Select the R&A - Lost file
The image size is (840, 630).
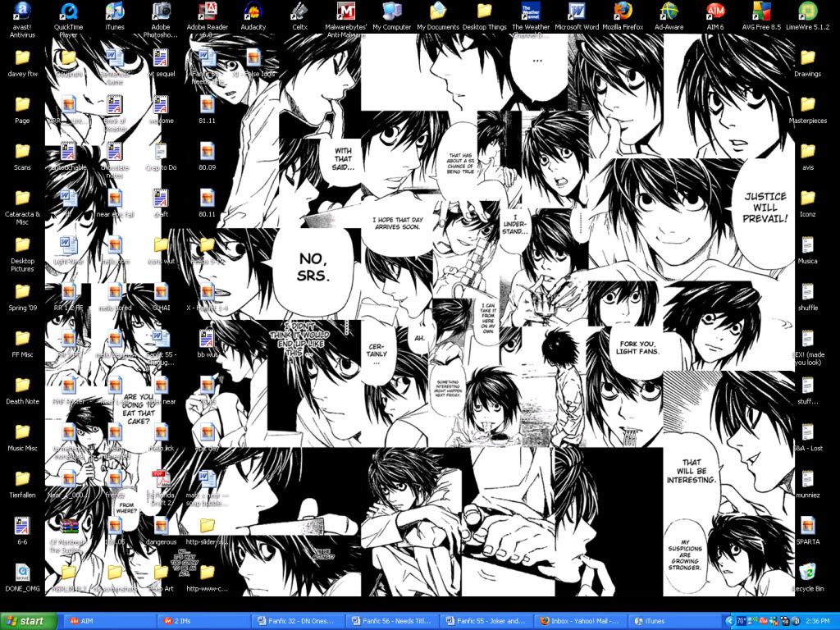808,437
